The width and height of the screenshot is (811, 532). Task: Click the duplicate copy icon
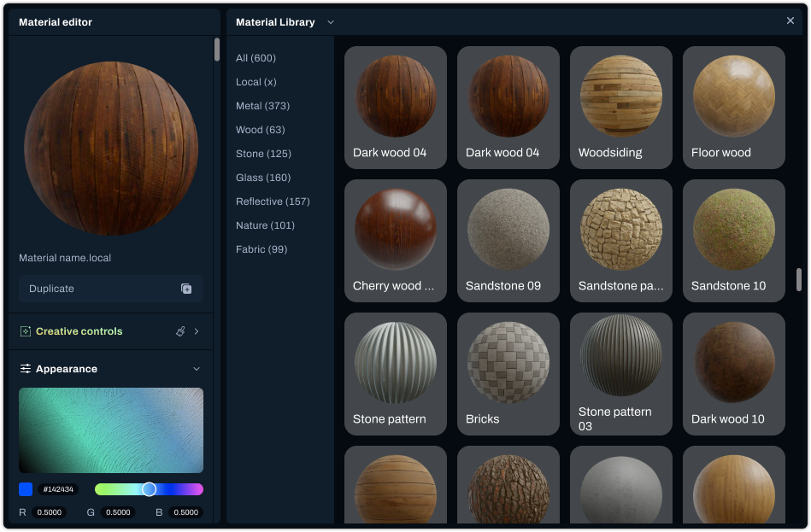pos(186,289)
